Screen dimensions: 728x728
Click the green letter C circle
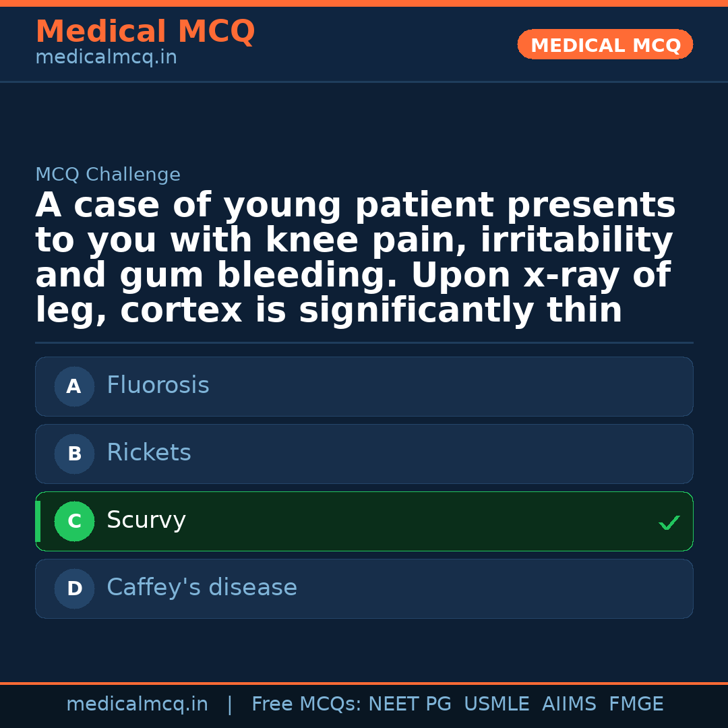coord(74,522)
